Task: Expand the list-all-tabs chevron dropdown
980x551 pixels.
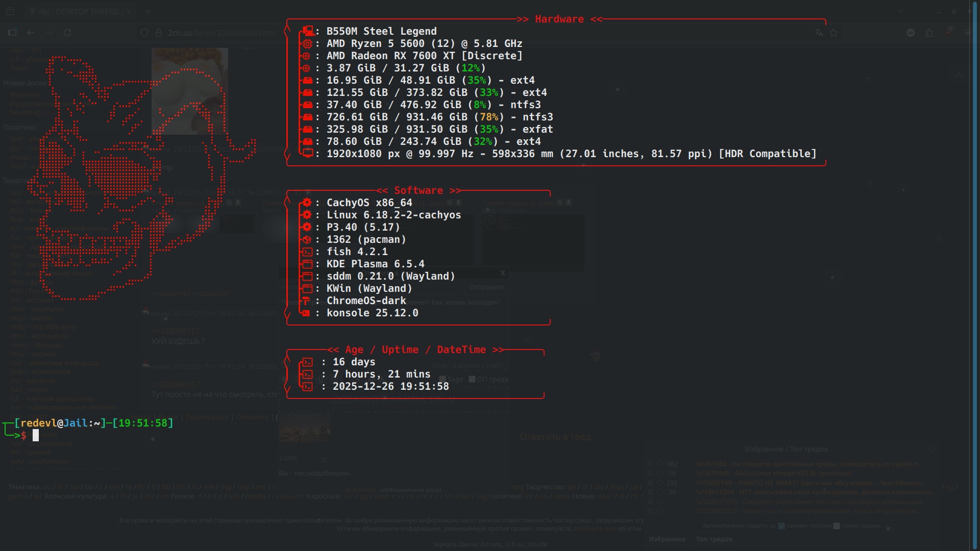Action: click(x=901, y=11)
